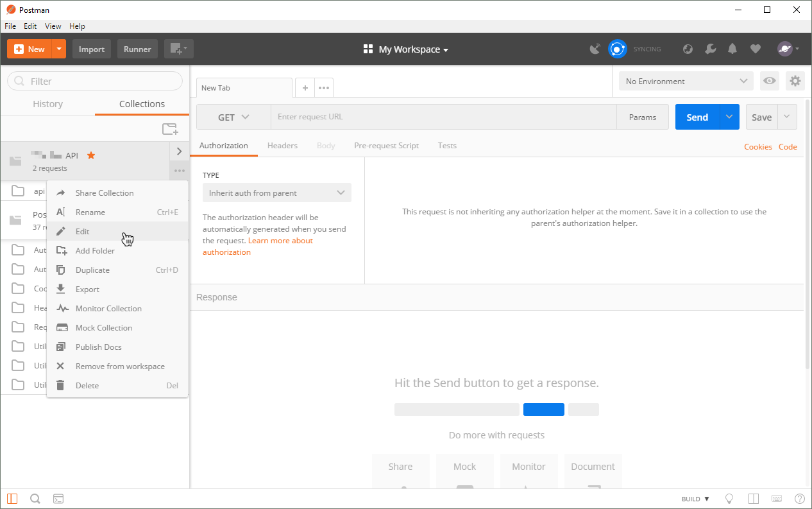Click the New button

pyautogui.click(x=30, y=49)
